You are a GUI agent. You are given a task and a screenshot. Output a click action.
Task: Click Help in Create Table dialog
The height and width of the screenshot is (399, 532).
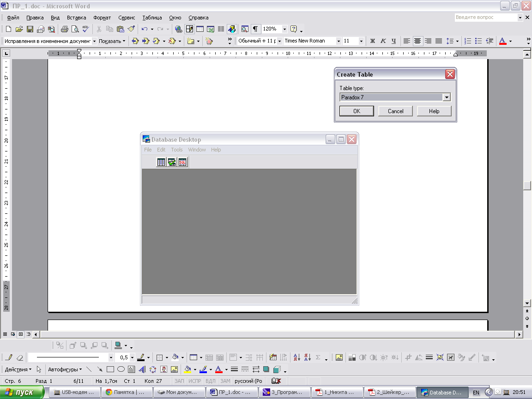click(434, 111)
